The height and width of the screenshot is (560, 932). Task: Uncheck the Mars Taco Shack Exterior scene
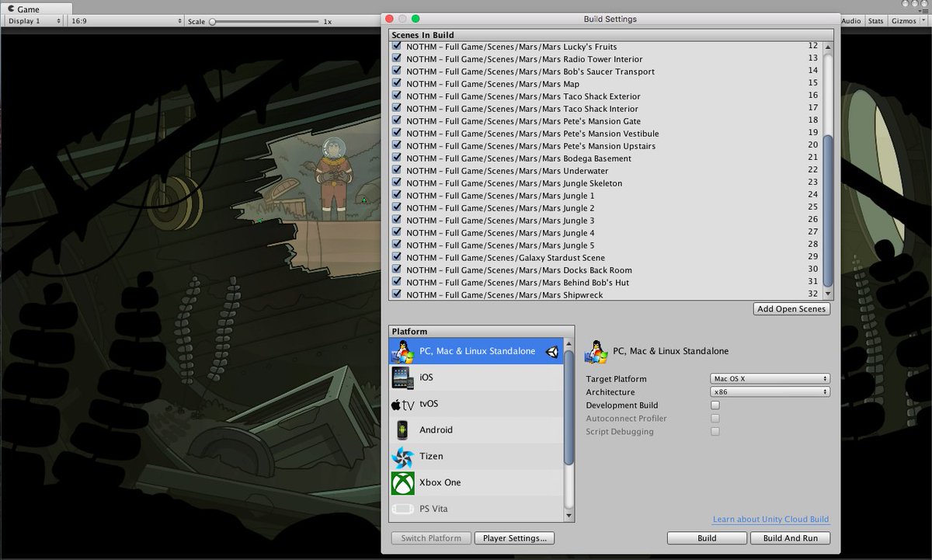397,96
